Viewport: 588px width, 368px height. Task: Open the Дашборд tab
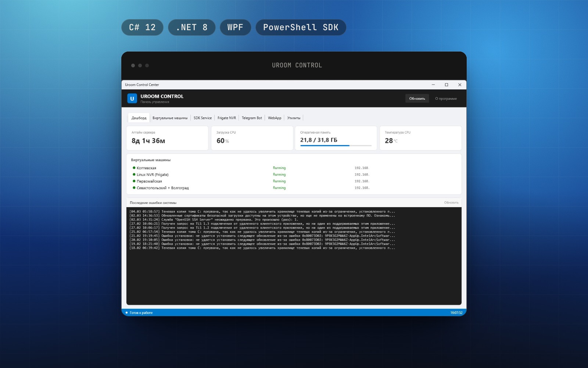point(139,118)
